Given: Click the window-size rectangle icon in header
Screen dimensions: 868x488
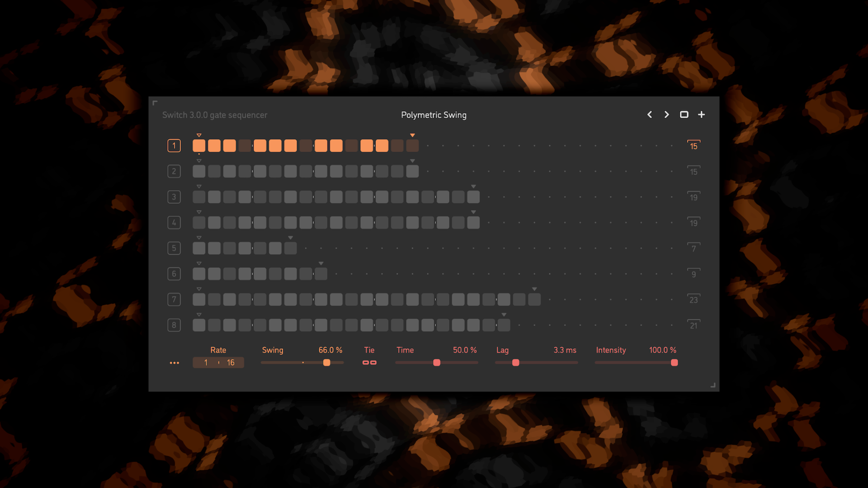Looking at the screenshot, I should [x=684, y=115].
